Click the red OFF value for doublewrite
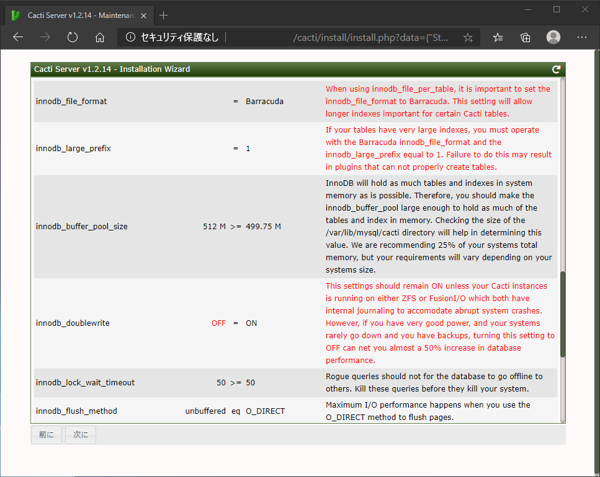The height and width of the screenshot is (477, 600). pos(218,323)
